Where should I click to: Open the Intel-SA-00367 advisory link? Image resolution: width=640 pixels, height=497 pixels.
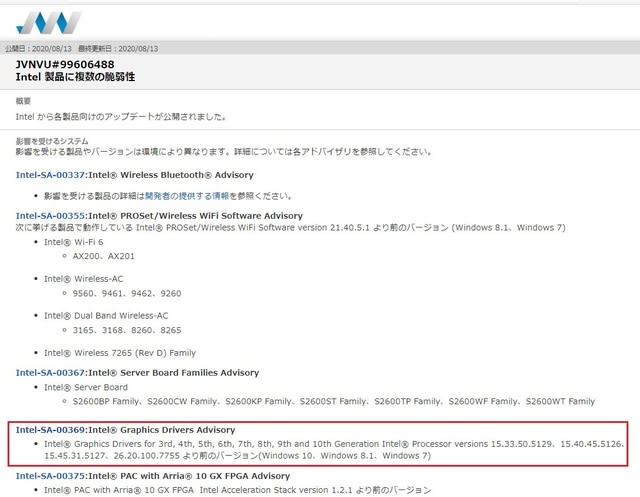click(x=50, y=373)
